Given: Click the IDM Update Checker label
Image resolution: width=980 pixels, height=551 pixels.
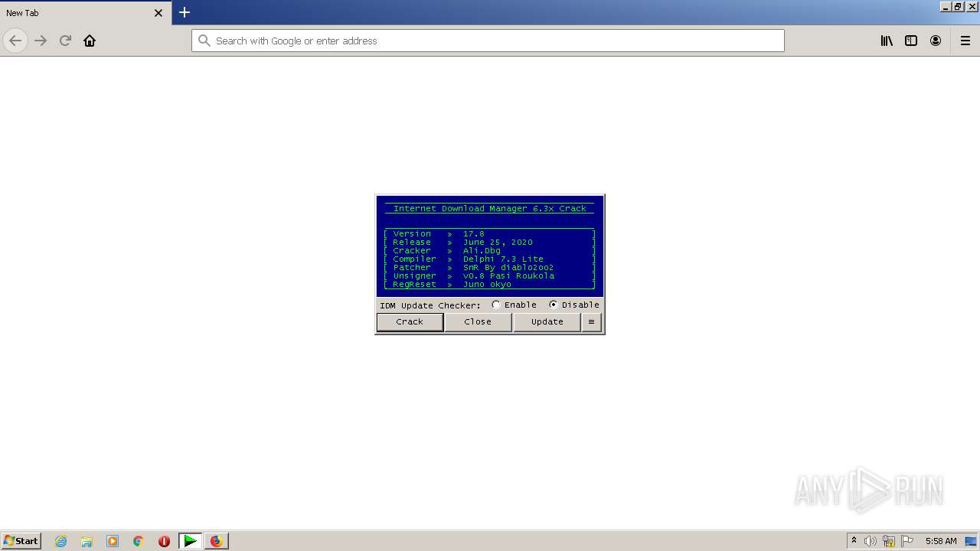Looking at the screenshot, I should [430, 305].
